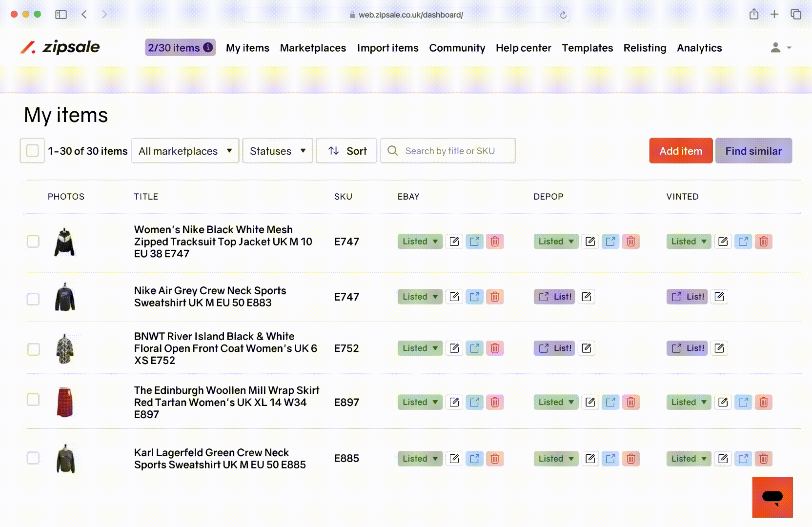Image resolution: width=812 pixels, height=527 pixels.
Task: Expand the All marketplaces dropdown
Action: (185, 151)
